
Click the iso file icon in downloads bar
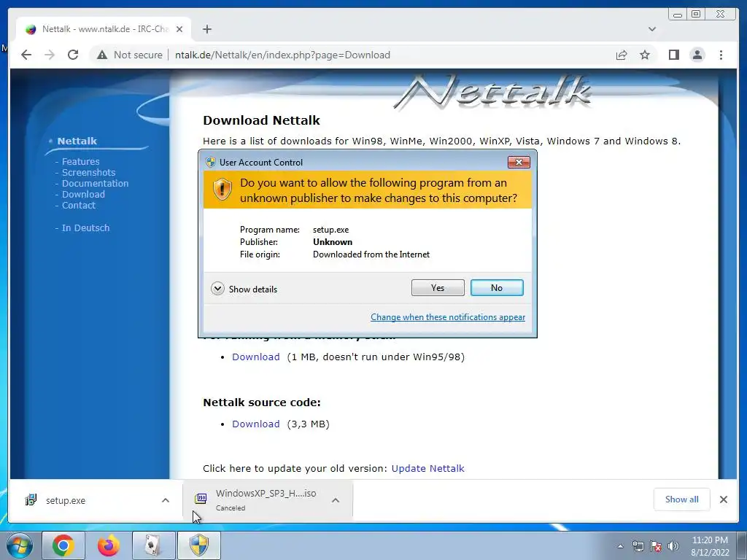click(201, 499)
